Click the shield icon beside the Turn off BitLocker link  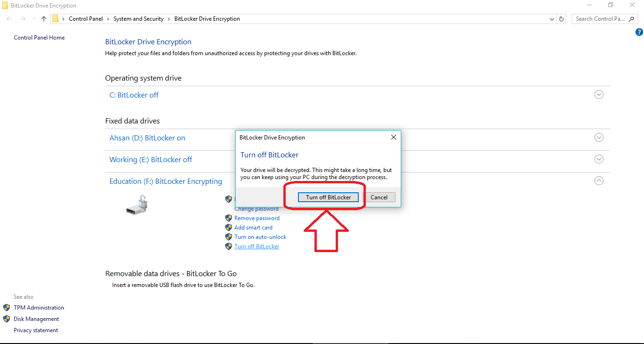tap(229, 246)
